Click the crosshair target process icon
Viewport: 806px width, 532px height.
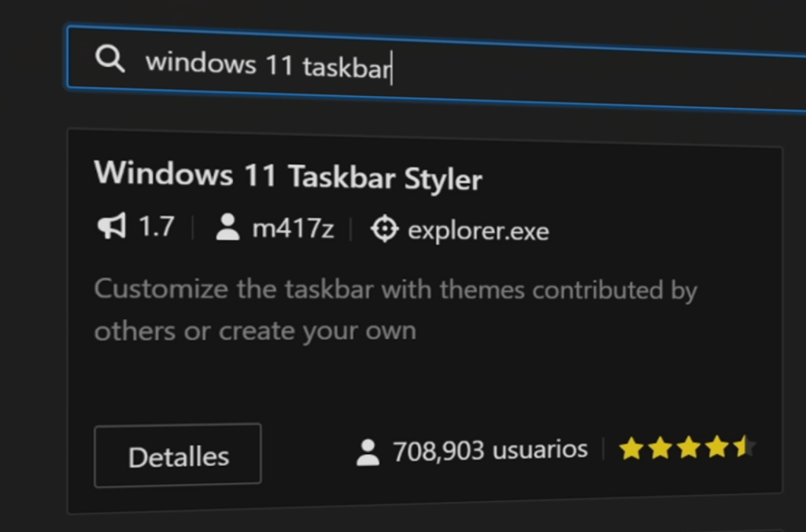pos(384,229)
